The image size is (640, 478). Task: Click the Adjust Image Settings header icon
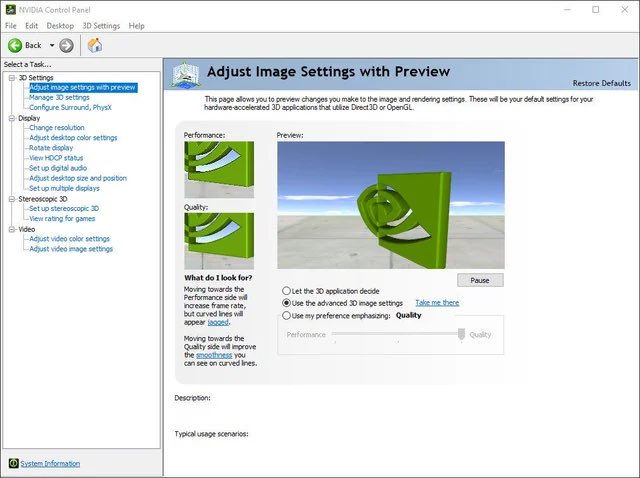point(186,74)
